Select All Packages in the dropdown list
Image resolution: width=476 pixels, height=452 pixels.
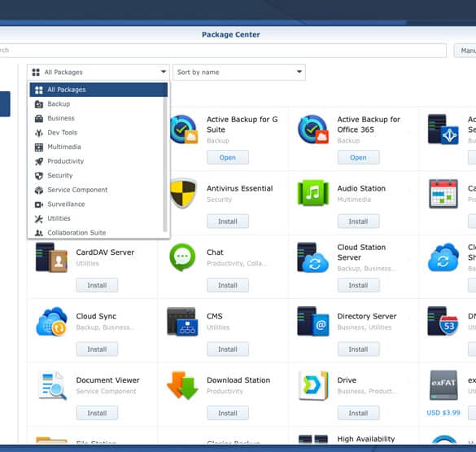[98, 90]
